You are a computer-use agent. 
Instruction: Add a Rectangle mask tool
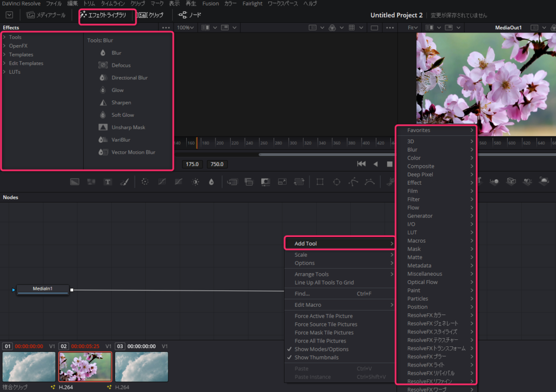[320, 182]
